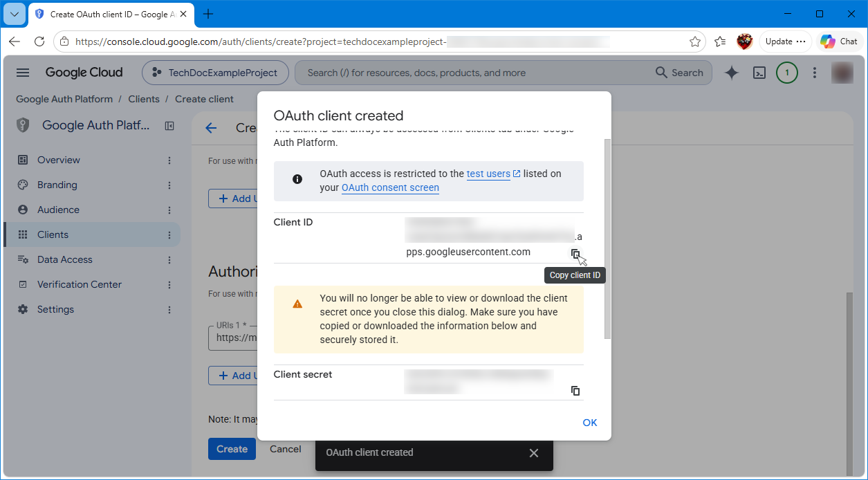Bookmark this page with the star icon
Image resolution: width=868 pixels, height=480 pixels.
[x=695, y=41]
